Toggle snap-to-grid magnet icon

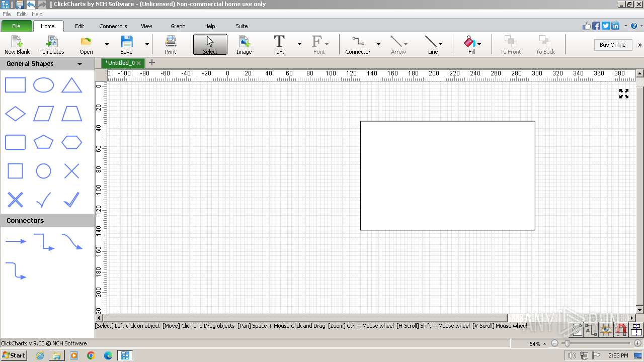pos(621,330)
